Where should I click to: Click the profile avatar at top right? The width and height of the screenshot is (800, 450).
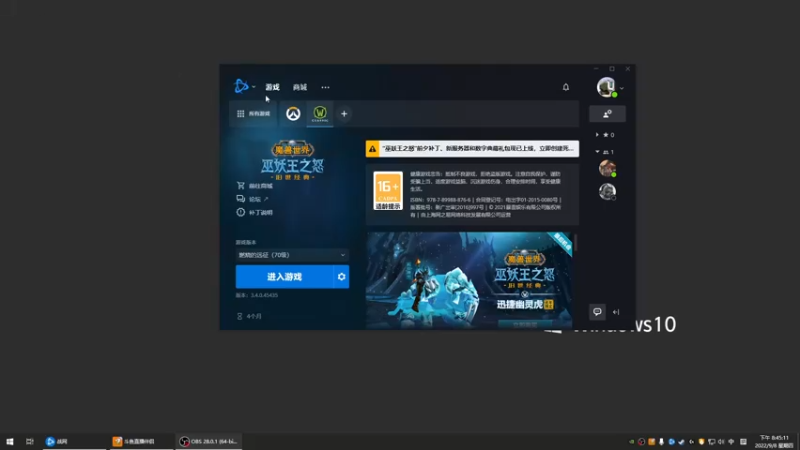pos(606,87)
